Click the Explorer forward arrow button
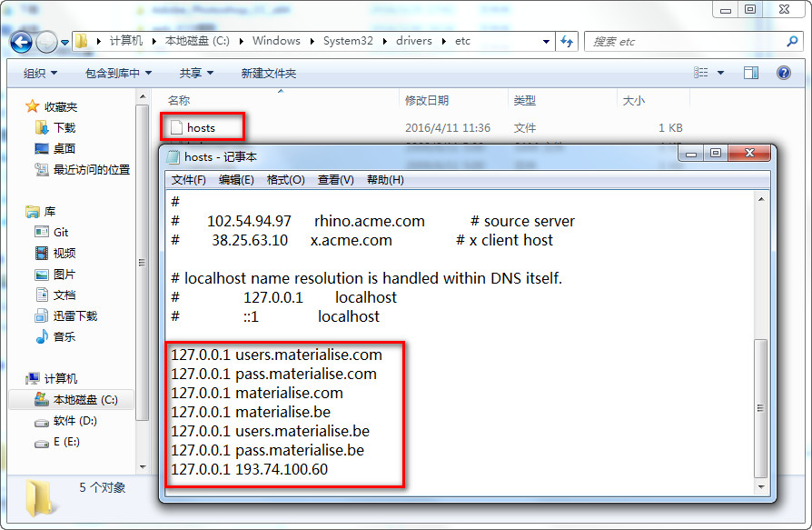Viewport: 812px width, 530px height. pyautogui.click(x=46, y=42)
